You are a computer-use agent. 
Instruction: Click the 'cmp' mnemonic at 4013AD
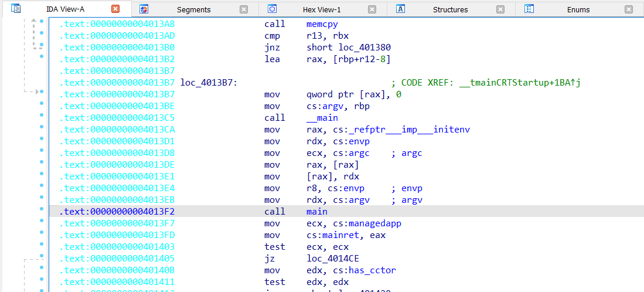[x=272, y=36]
